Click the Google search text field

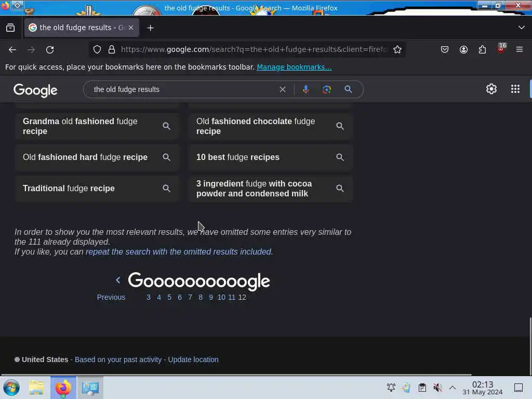(x=183, y=89)
